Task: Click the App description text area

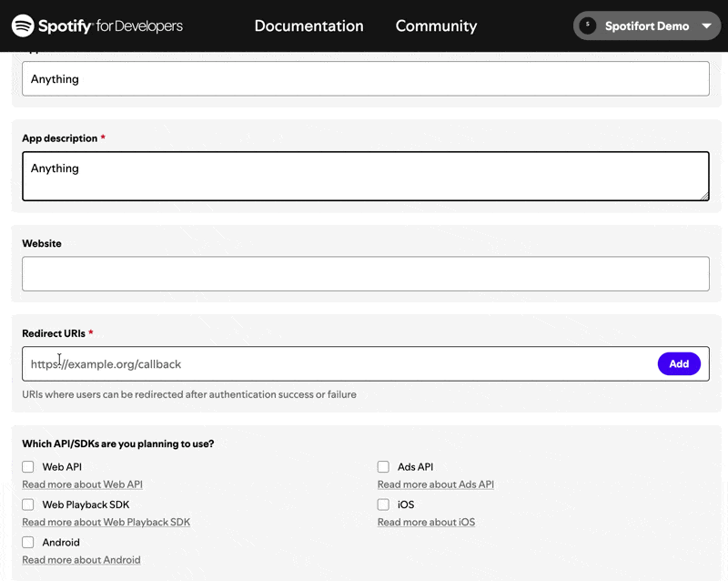Action: tap(365, 176)
